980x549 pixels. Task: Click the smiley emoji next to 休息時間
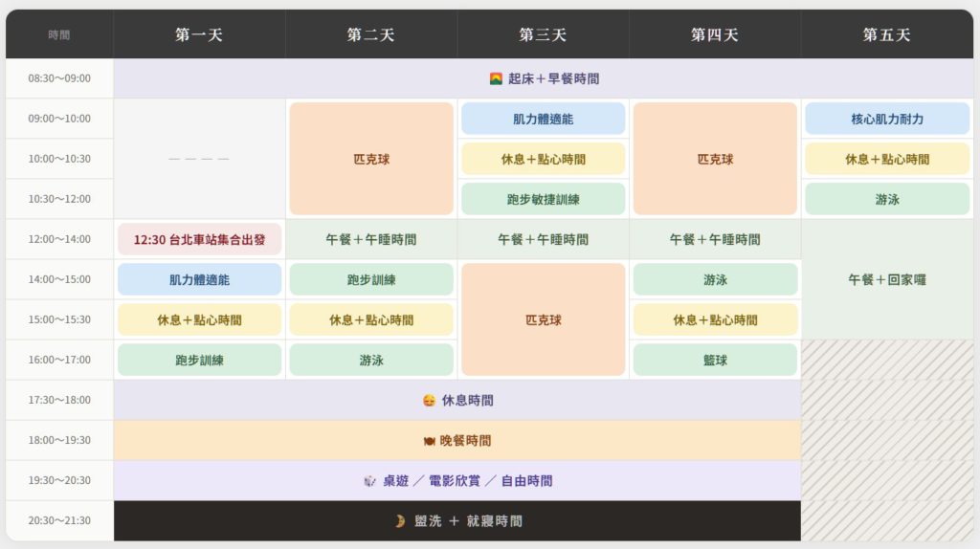429,401
